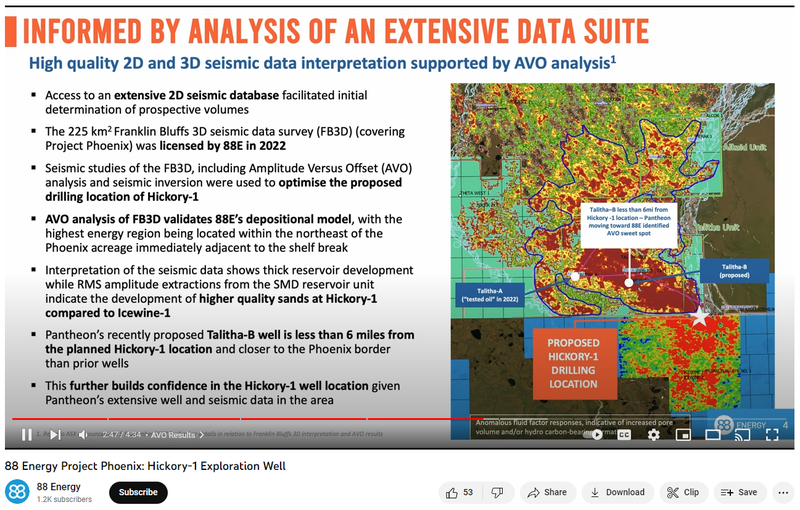
Task: Switch to miniplayer mode
Action: [x=683, y=435]
